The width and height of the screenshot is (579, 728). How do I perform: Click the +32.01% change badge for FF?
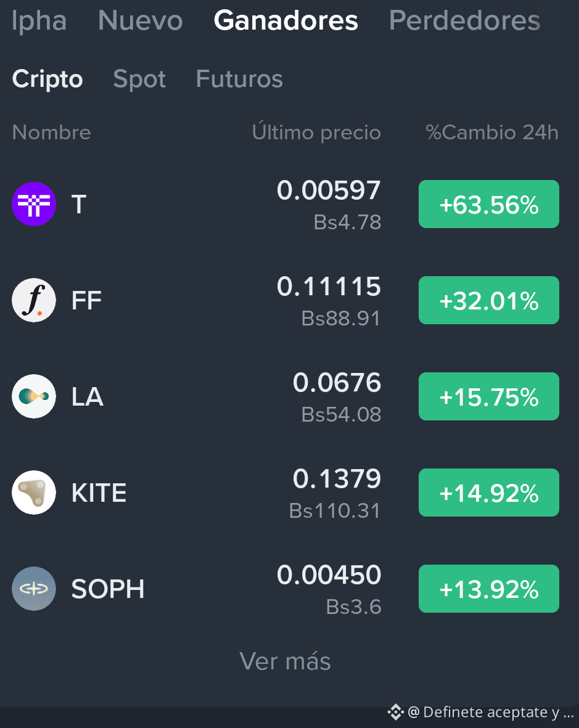click(x=489, y=300)
